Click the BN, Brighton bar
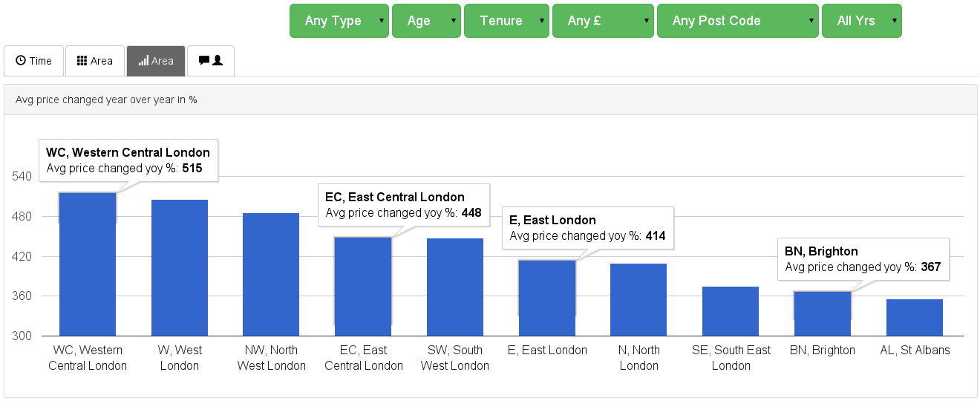Screen dimensions: 980x401 [823, 315]
